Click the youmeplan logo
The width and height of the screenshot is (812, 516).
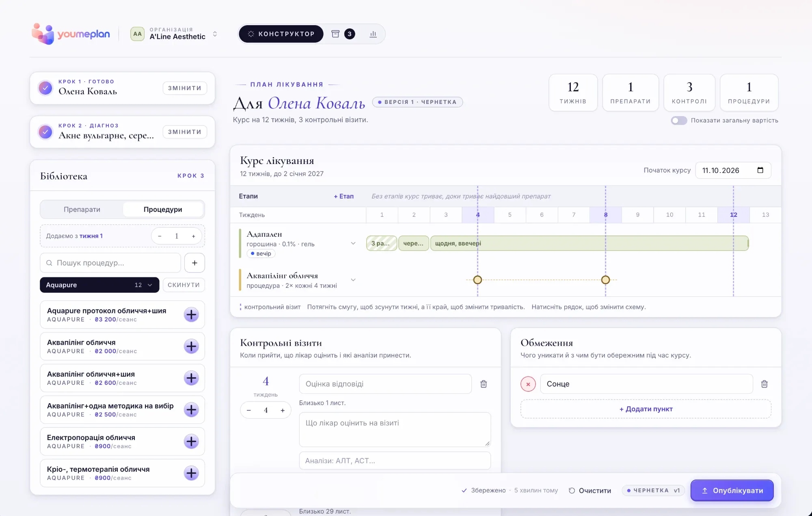click(x=71, y=34)
